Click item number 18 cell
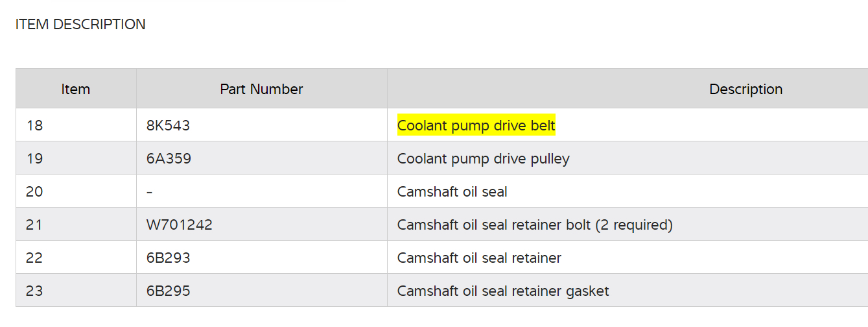868x327 pixels. [x=34, y=125]
